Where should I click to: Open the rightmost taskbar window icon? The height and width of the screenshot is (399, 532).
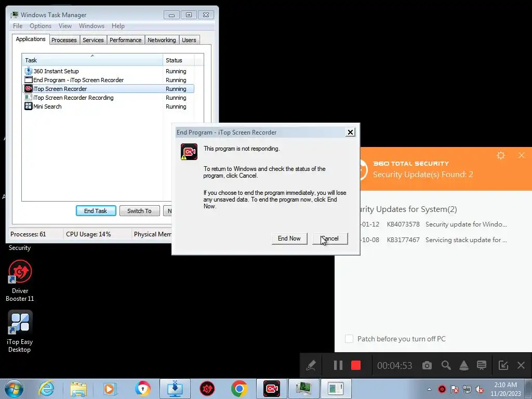point(336,389)
